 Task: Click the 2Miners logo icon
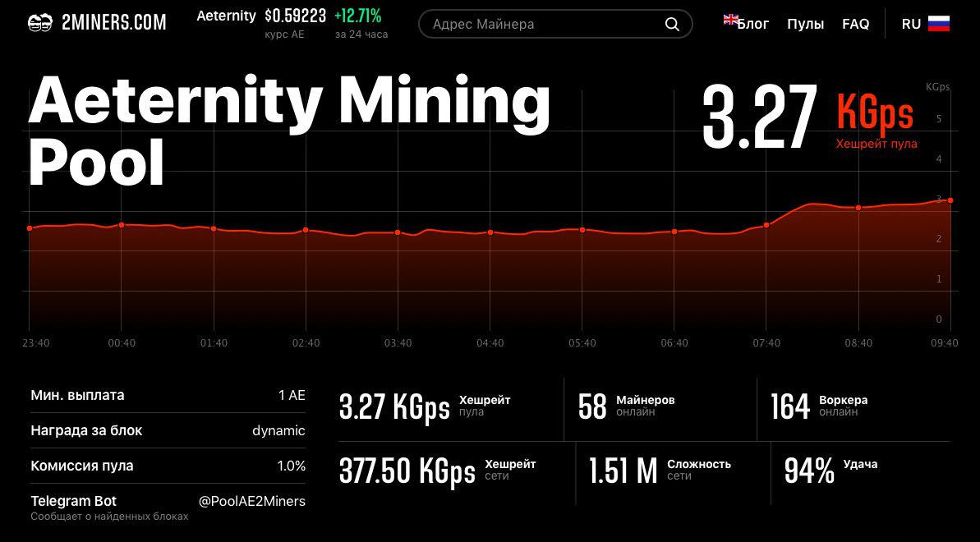coord(40,23)
